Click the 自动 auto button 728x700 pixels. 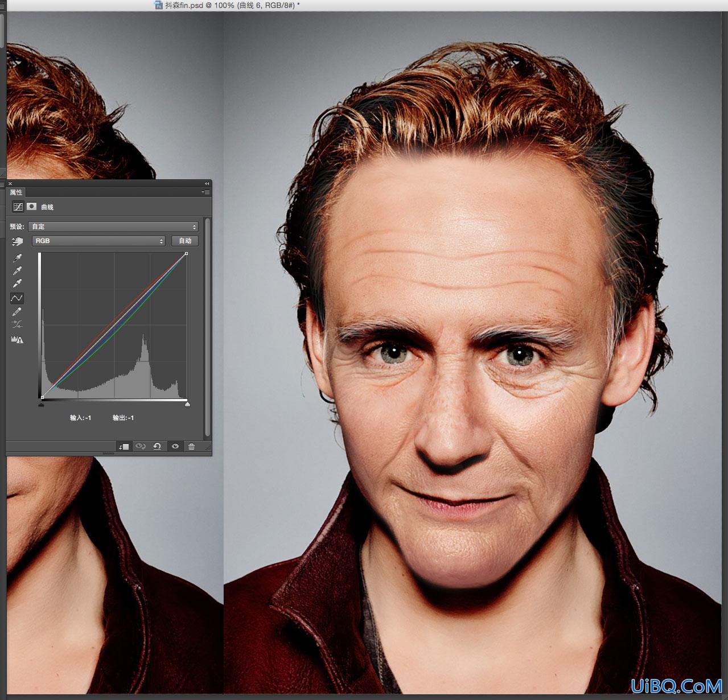[x=185, y=241]
